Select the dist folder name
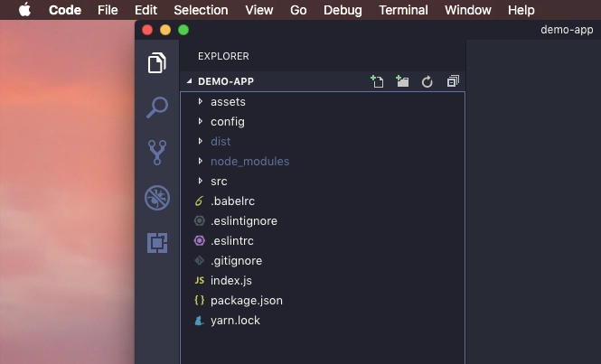Image resolution: width=601 pixels, height=364 pixels. tap(221, 142)
